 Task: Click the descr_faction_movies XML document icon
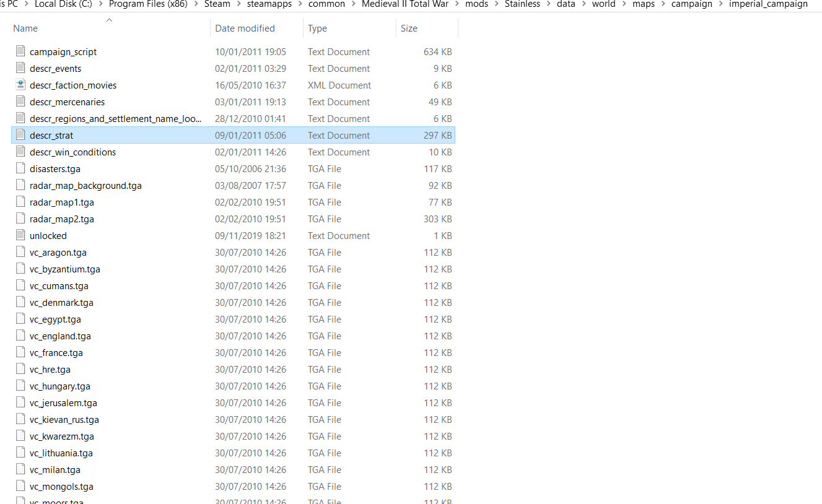20,85
